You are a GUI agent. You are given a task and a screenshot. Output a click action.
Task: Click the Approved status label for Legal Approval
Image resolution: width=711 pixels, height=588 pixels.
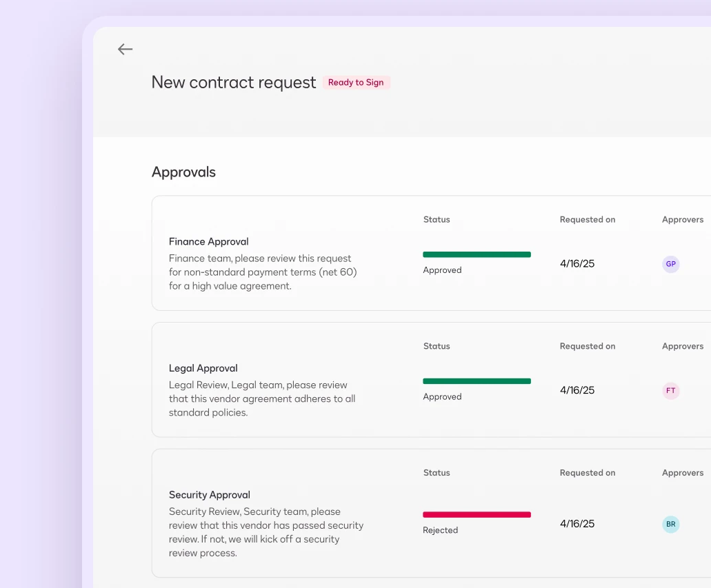point(442,396)
